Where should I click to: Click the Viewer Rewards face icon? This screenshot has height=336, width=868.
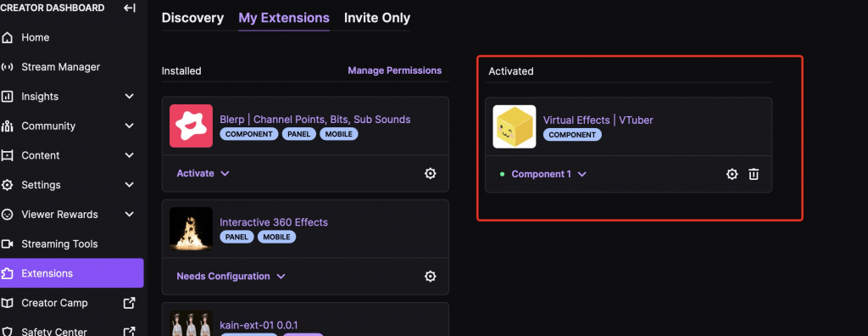click(x=7, y=215)
